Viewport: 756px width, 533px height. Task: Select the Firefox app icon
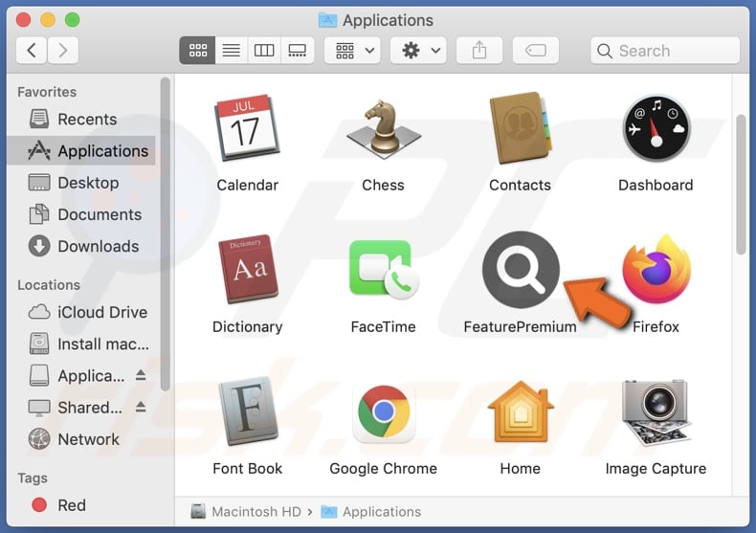[x=656, y=269]
